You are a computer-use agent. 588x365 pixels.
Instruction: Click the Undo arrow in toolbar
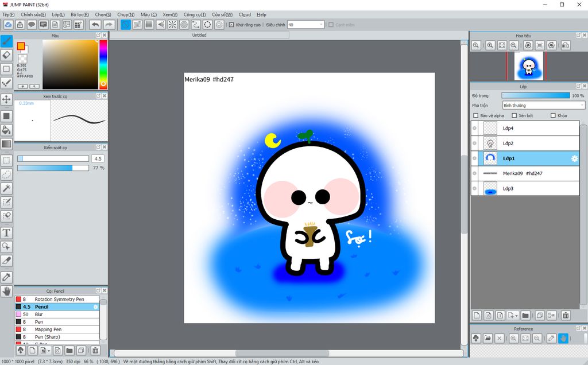coord(96,25)
